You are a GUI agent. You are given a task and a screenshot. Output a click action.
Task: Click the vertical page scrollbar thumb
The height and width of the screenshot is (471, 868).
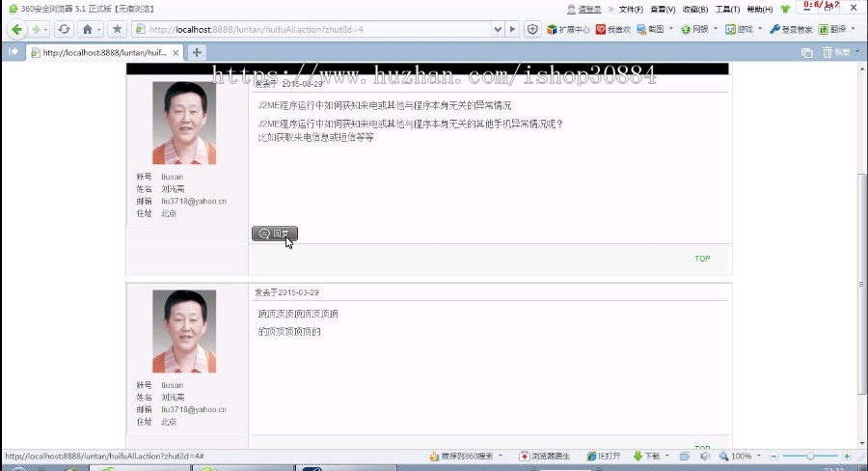(x=861, y=284)
